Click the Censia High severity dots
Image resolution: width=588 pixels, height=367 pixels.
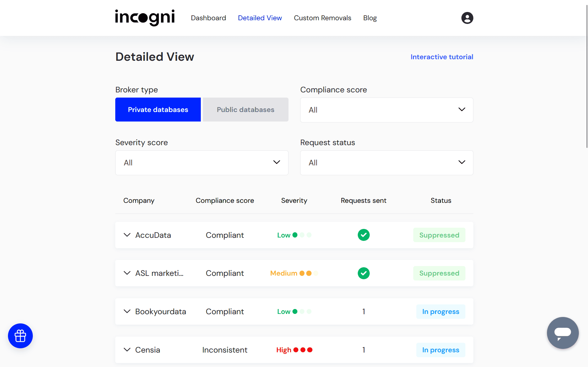pos(303,350)
